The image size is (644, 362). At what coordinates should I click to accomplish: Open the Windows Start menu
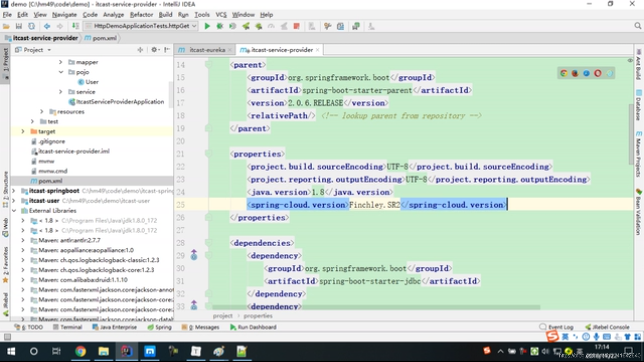tap(11, 351)
